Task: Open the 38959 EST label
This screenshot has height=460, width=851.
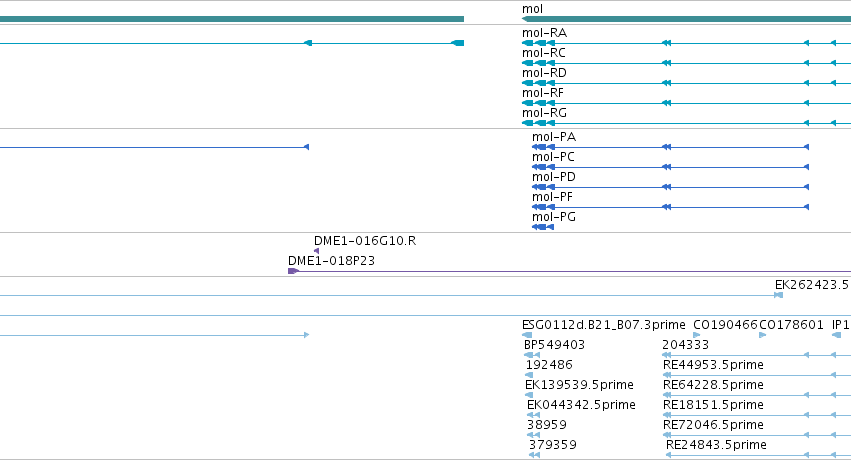Action: (547, 425)
